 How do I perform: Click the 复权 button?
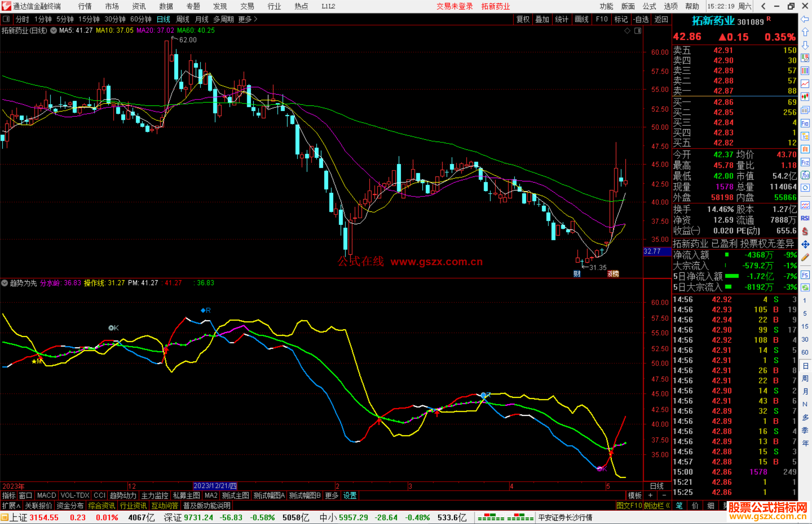coord(523,19)
